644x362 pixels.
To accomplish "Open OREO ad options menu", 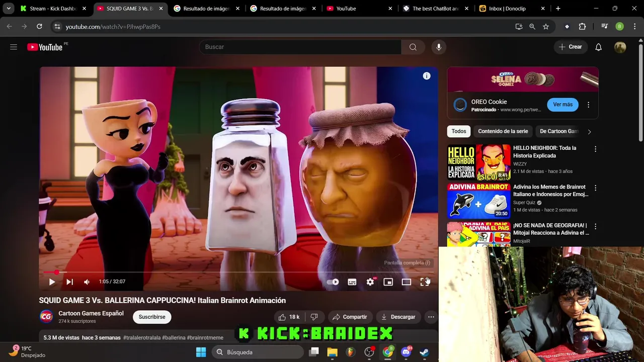I will point(588,105).
